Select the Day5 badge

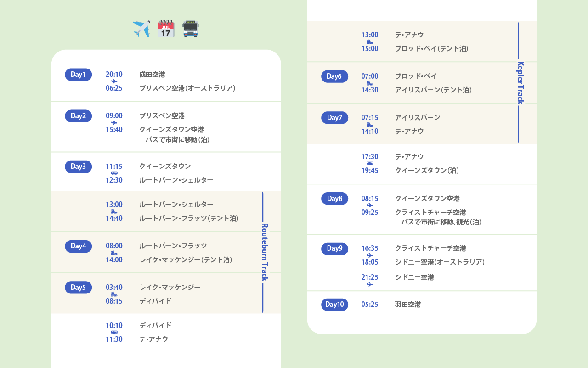click(78, 287)
